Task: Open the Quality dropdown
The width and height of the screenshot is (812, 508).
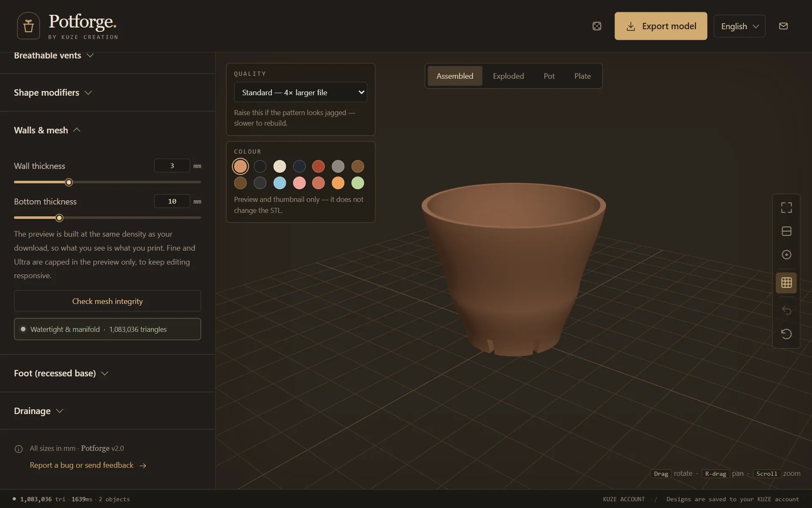Action: 300,92
